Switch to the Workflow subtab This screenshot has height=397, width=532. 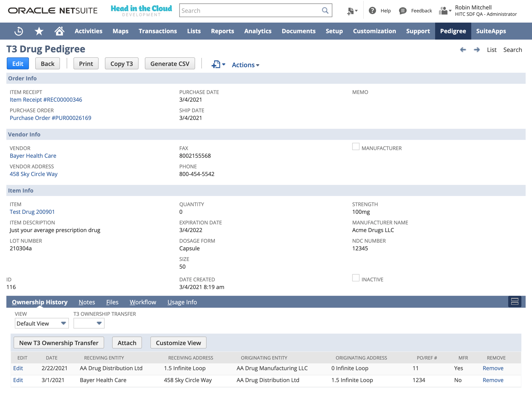pos(143,302)
